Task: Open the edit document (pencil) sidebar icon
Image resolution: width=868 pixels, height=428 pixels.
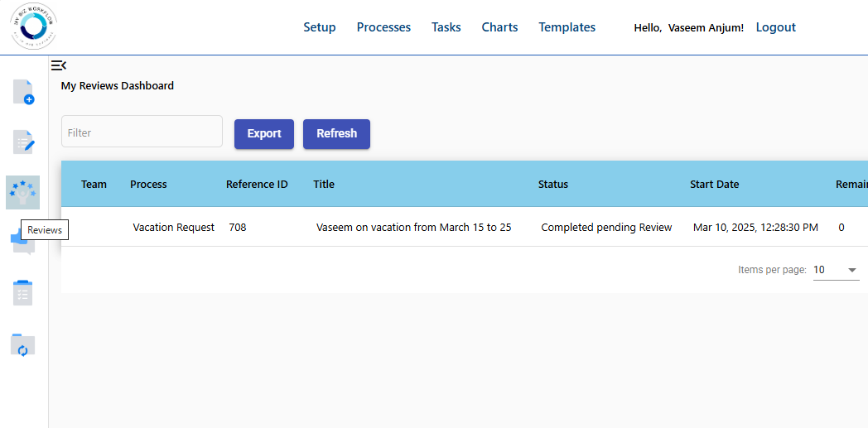Action: (x=23, y=142)
